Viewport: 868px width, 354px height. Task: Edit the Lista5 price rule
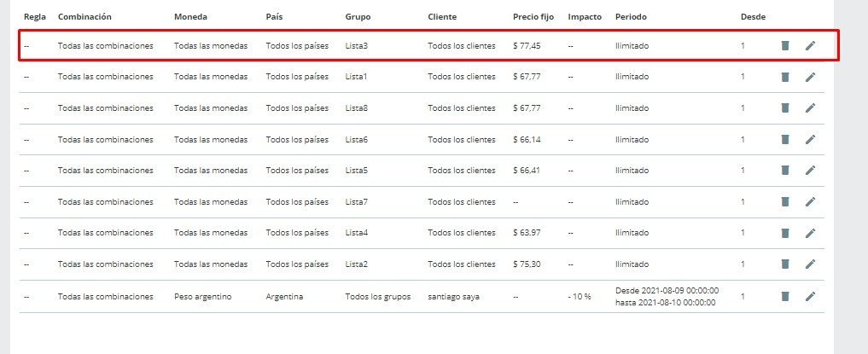click(810, 171)
